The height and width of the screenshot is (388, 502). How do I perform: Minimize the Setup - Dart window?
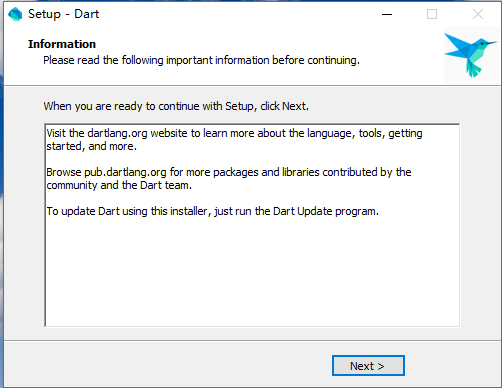(387, 14)
